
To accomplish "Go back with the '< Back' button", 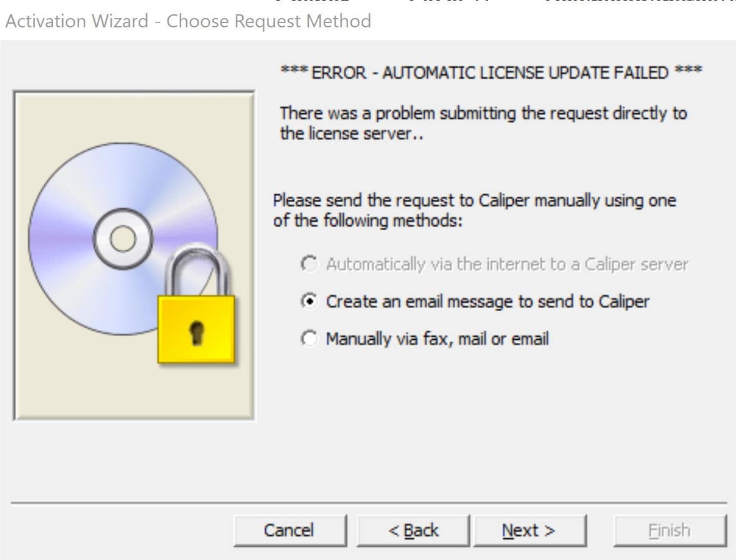I will coord(413,531).
